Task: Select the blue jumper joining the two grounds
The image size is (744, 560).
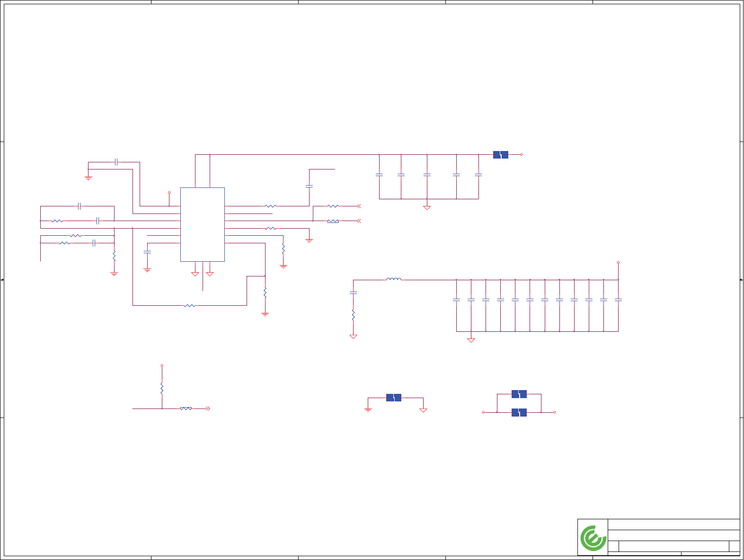Action: [x=394, y=398]
